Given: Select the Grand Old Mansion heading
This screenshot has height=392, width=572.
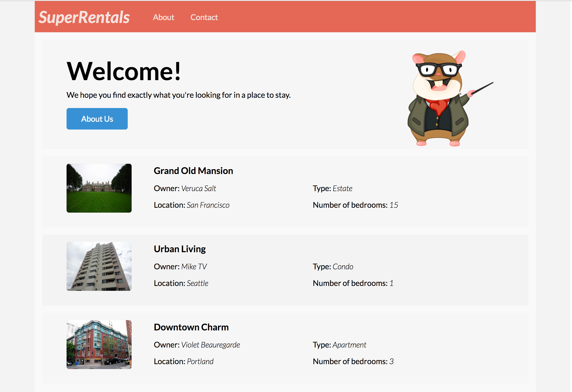Looking at the screenshot, I should [x=193, y=171].
